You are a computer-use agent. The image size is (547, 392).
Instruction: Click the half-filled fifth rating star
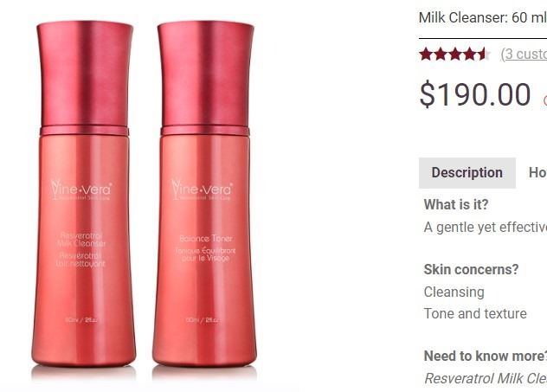(483, 55)
